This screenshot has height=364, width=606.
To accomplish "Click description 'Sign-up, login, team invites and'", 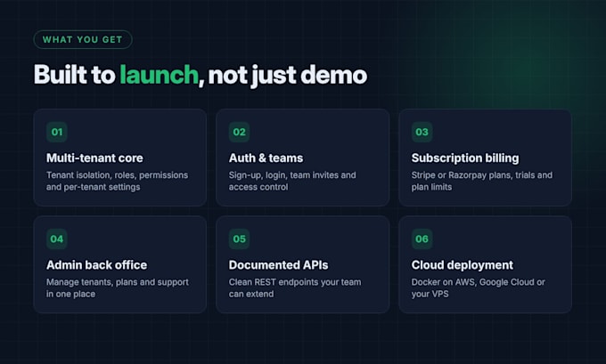I will pos(292,175).
